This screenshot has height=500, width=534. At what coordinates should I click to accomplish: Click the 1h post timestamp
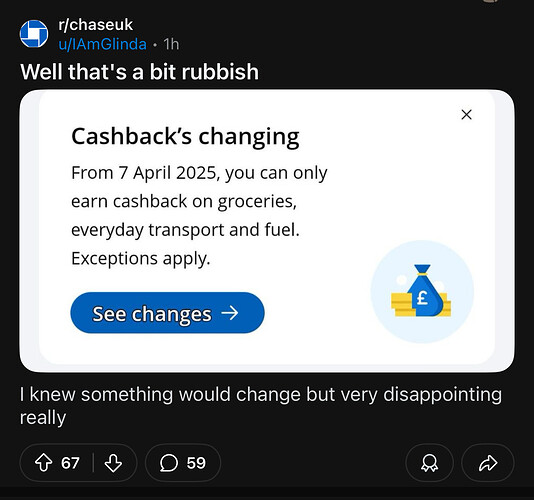click(x=171, y=44)
